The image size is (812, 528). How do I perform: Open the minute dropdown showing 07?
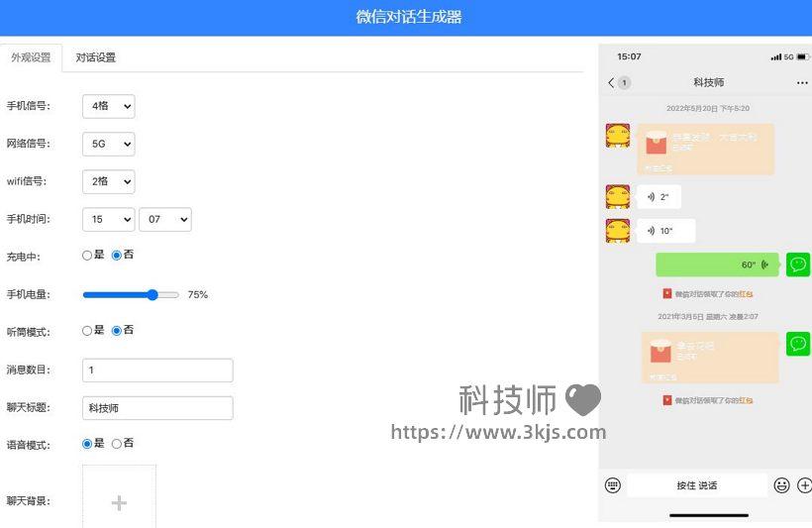165,219
